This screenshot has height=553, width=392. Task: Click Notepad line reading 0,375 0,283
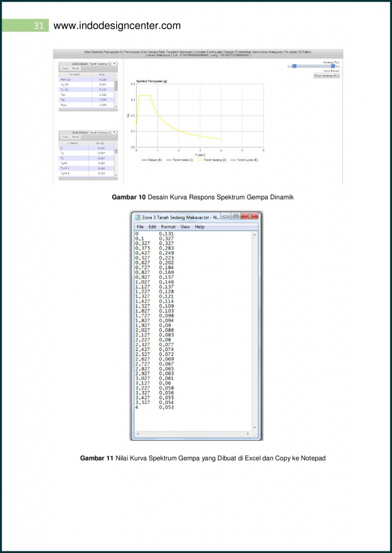point(155,248)
